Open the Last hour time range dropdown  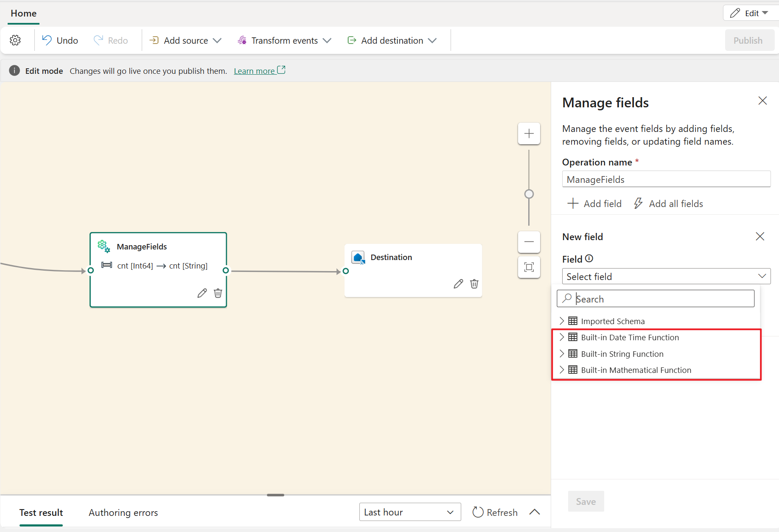tap(409, 512)
